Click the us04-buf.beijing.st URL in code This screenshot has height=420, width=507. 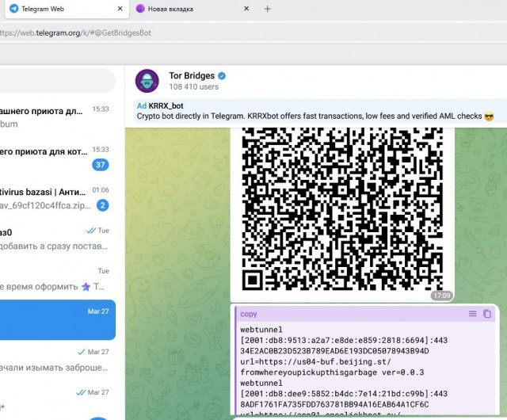pyautogui.click(x=315, y=362)
